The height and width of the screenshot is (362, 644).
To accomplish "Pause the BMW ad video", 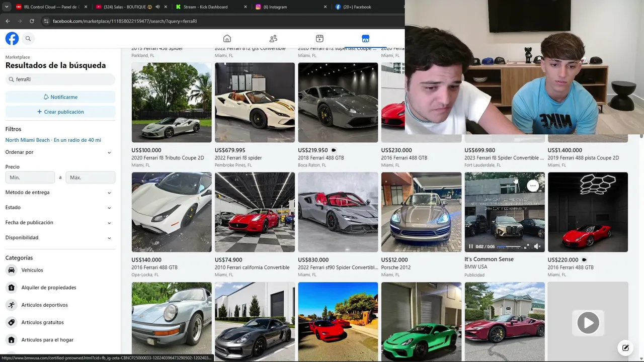I will [x=471, y=246].
